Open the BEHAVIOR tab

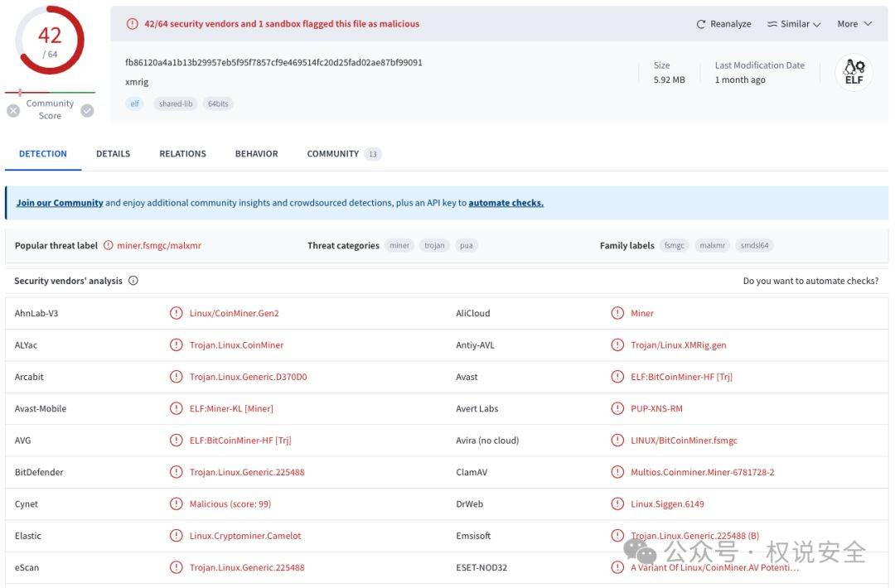pyautogui.click(x=256, y=154)
